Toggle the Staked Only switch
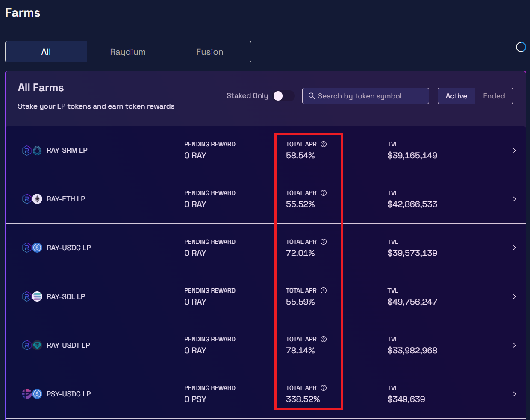Viewport: 530px width, 420px height. click(283, 96)
